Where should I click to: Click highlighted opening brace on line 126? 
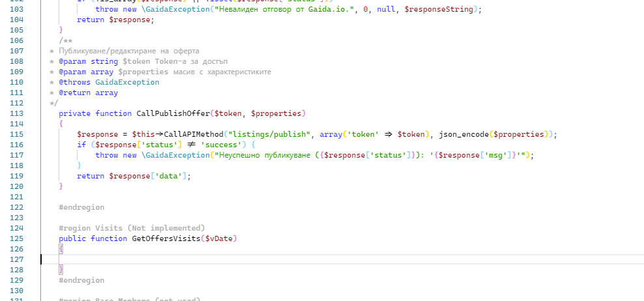[x=61, y=249]
